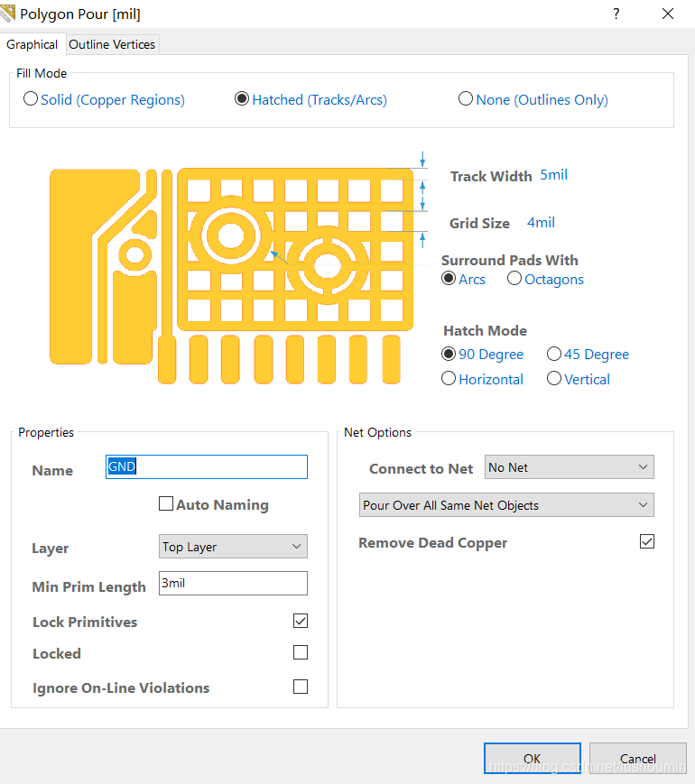695x784 pixels.
Task: Open the Layer dropdown
Action: pyautogui.click(x=233, y=547)
